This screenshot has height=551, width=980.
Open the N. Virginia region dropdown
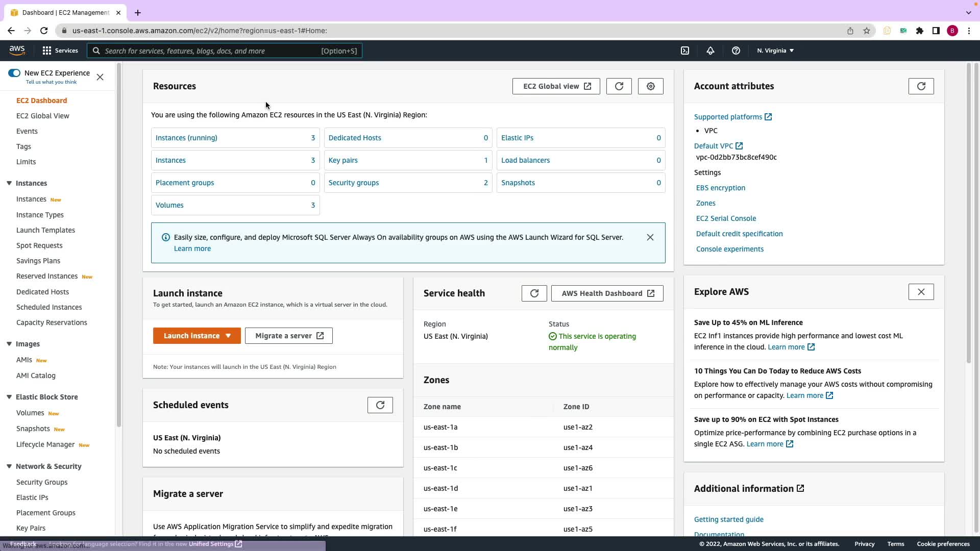[x=775, y=51]
